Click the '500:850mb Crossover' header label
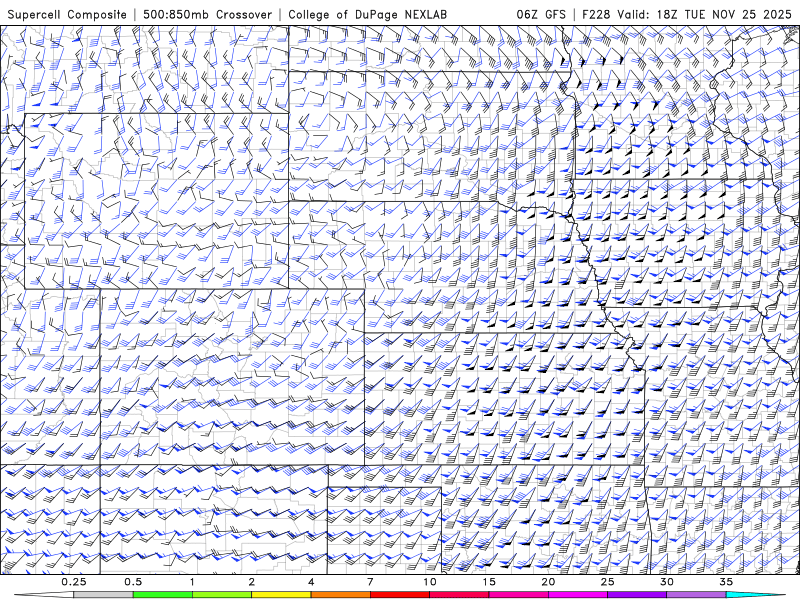Viewport: 800px width, 600px height. [x=208, y=14]
